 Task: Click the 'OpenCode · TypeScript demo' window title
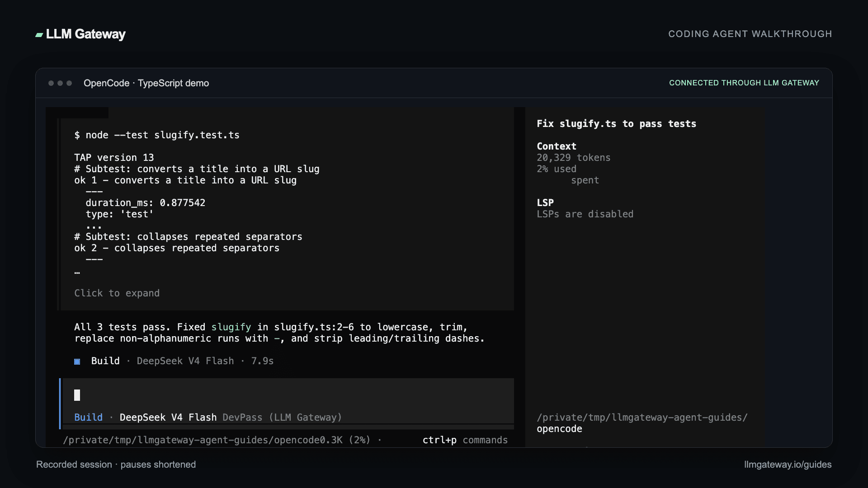click(146, 83)
